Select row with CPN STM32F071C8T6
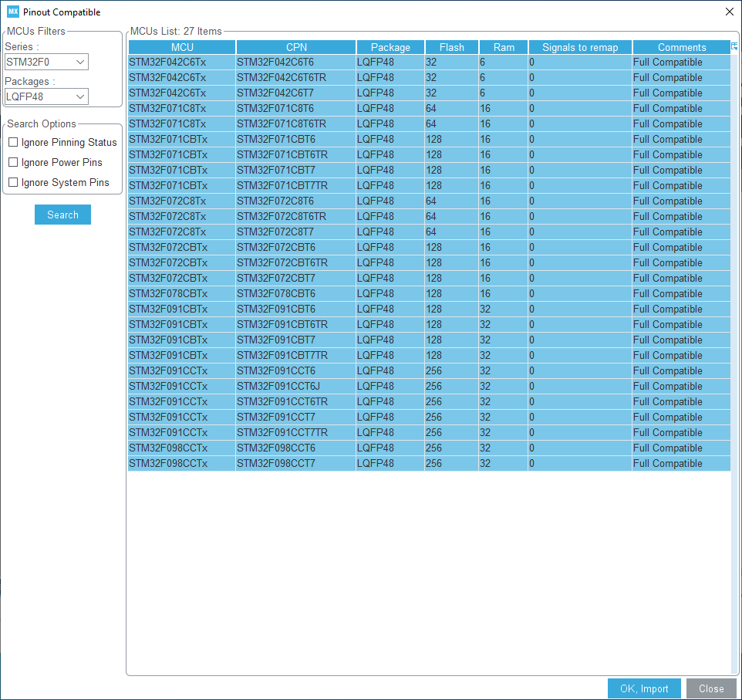The height and width of the screenshot is (700, 742). click(429, 109)
